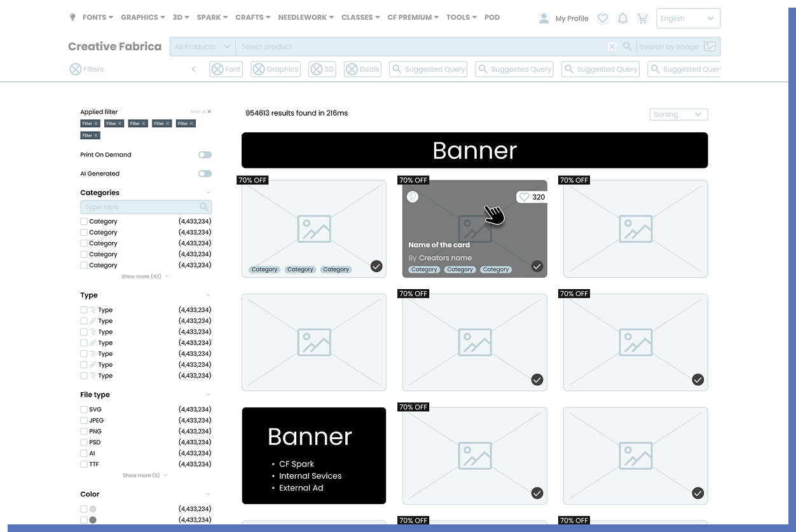Click the lightbulb icon before FONTS
The image size is (796, 532).
click(x=72, y=17)
